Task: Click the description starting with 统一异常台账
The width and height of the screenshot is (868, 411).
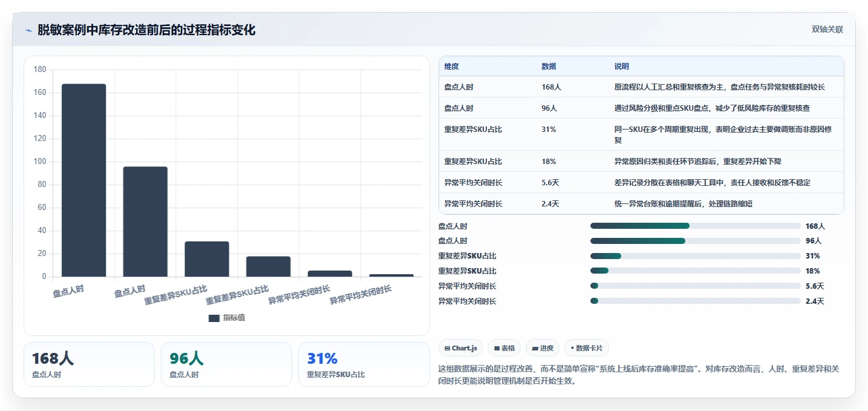Action: [x=683, y=204]
